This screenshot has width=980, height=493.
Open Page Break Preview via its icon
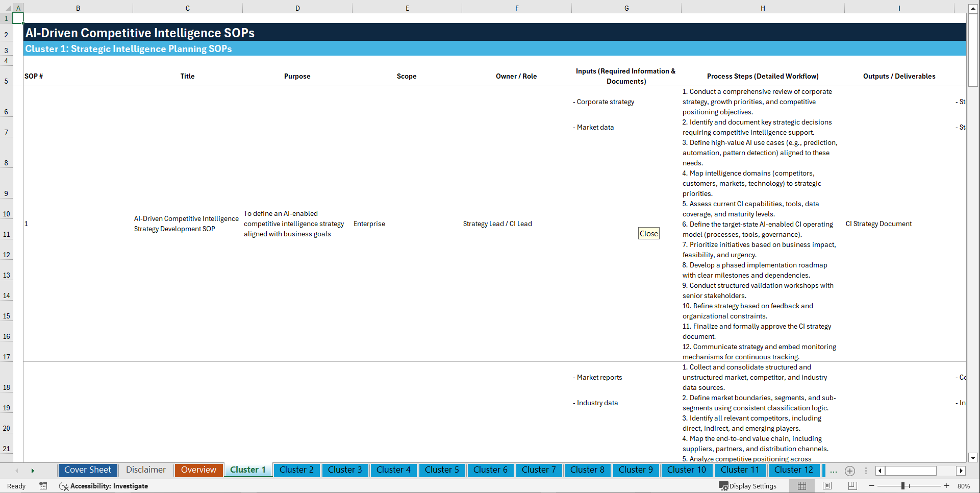(851, 486)
